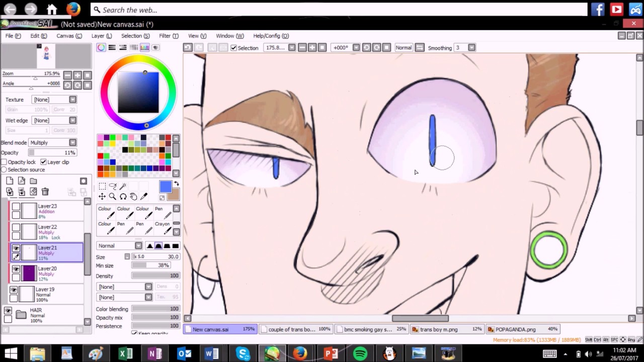Open the Canvas menu
Screen dimensions: 644x362
point(69,36)
